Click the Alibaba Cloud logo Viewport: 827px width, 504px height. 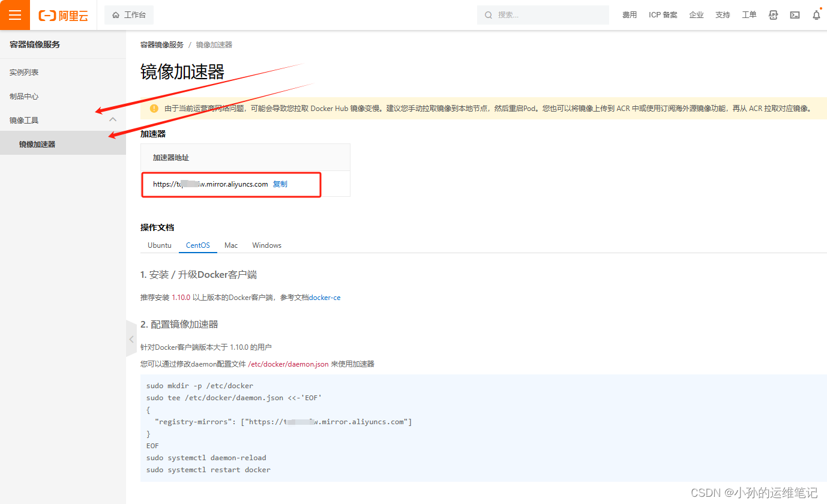(x=63, y=16)
